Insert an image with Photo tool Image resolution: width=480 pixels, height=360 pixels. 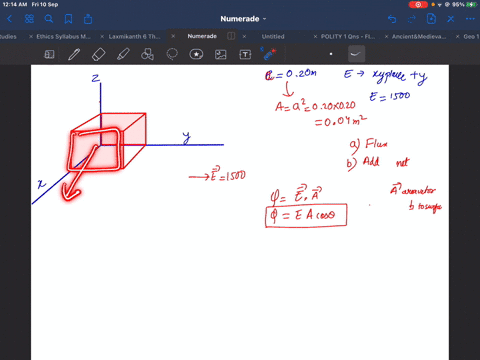pos(221,54)
